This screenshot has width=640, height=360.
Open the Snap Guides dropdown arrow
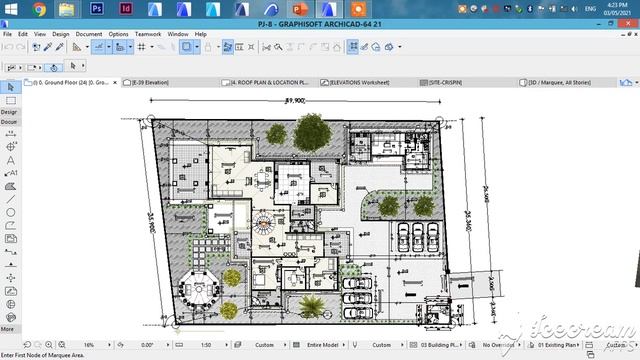pos(130,47)
